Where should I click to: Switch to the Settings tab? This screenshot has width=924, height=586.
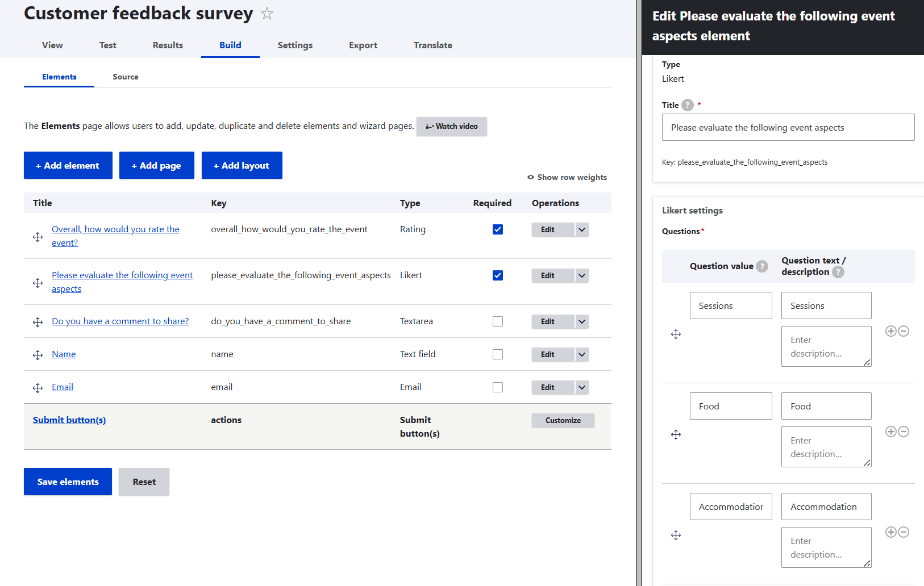(x=295, y=45)
